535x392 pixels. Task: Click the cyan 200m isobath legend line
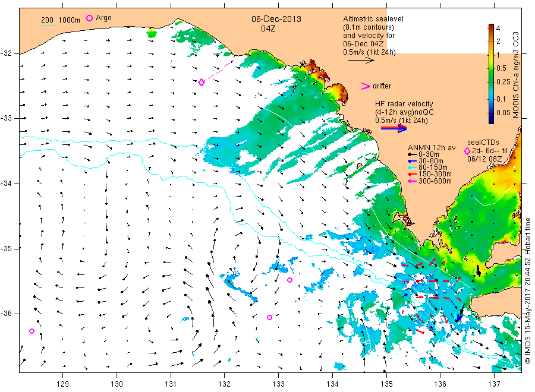click(49, 25)
